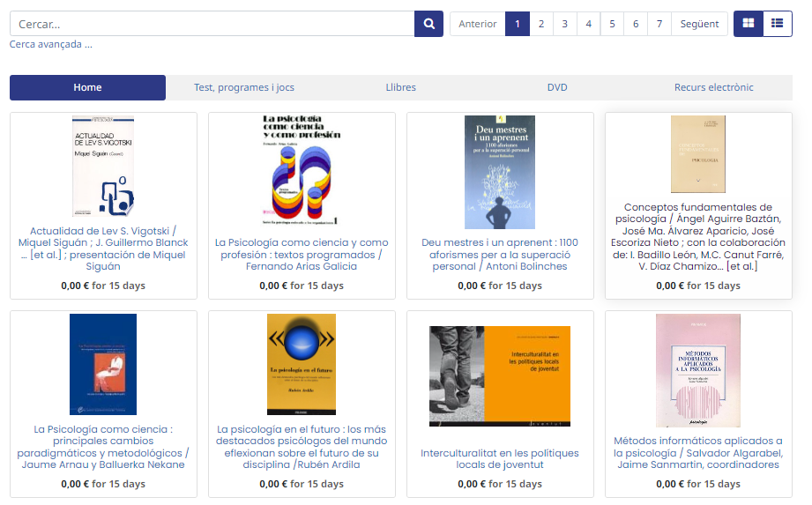Select the Recurs electrònic tab
Viewport: 812px width, 505px height.
coord(713,87)
